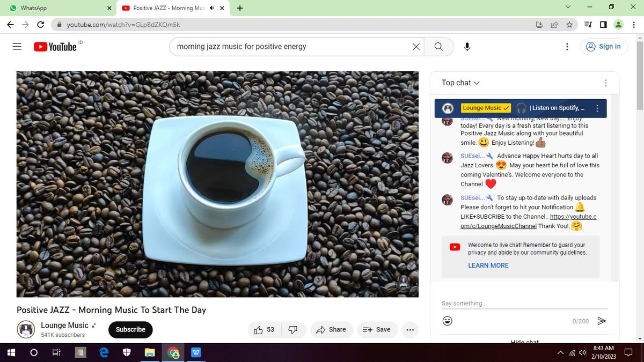Open pinned Lounge Music message options
The height and width of the screenshot is (362, 644).
[597, 108]
